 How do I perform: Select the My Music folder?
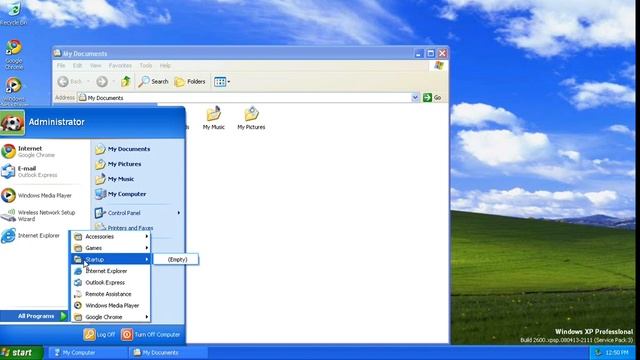click(x=213, y=118)
